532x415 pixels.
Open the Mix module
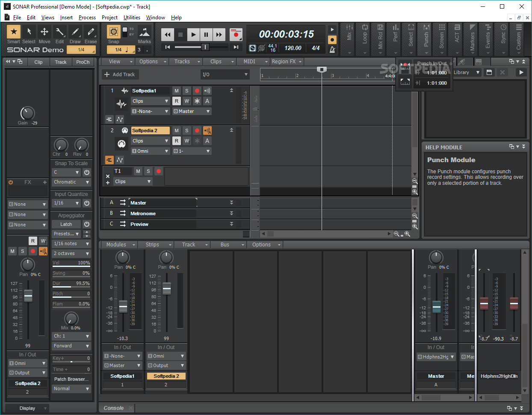click(x=349, y=39)
